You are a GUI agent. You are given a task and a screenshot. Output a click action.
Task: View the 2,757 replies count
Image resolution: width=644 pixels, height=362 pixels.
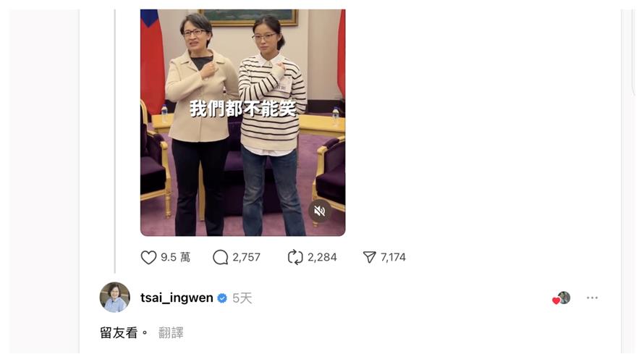coord(247,257)
